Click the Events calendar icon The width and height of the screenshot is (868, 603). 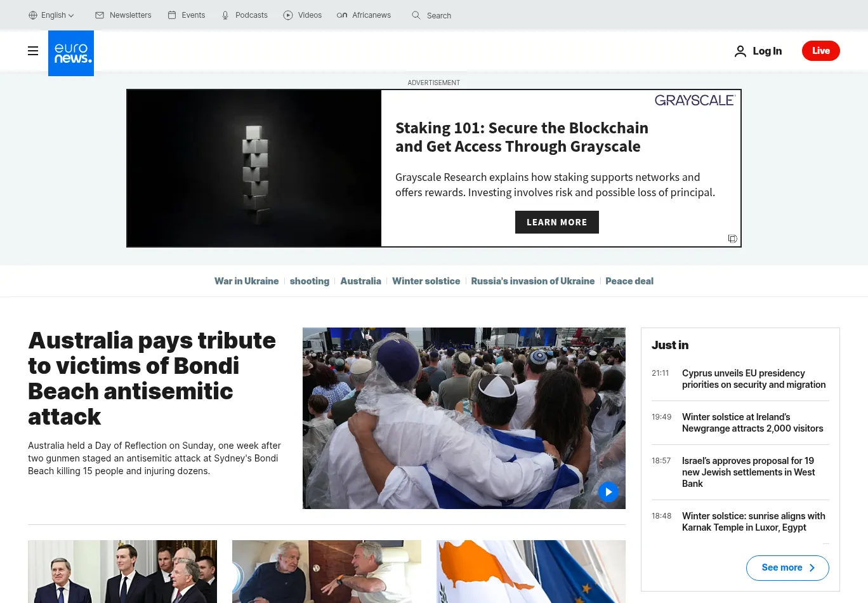point(172,15)
